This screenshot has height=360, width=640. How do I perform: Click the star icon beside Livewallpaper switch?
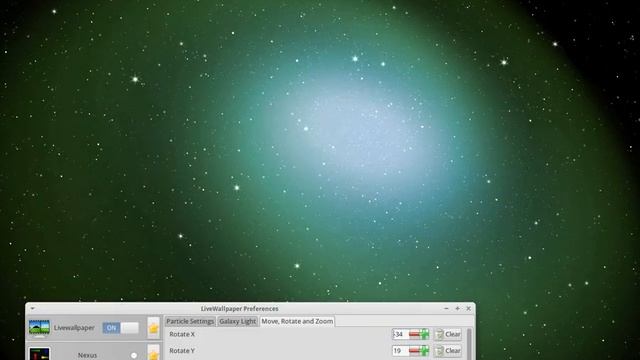pos(153,328)
